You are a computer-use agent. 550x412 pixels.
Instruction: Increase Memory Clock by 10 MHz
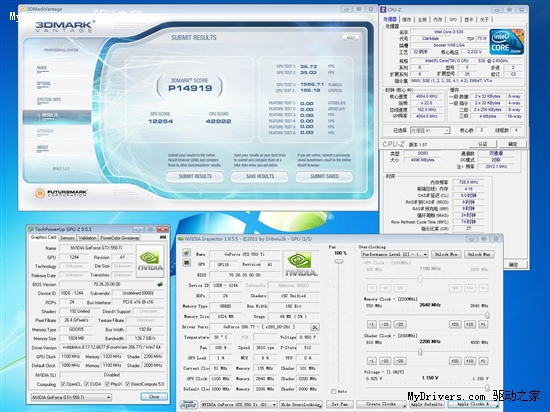coord(470,324)
